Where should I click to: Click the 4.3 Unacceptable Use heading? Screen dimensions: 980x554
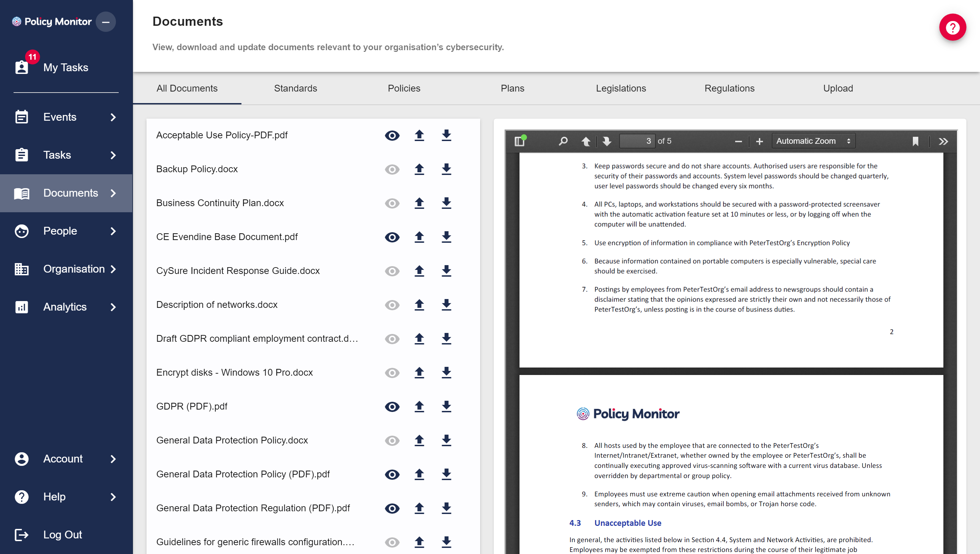tap(615, 523)
